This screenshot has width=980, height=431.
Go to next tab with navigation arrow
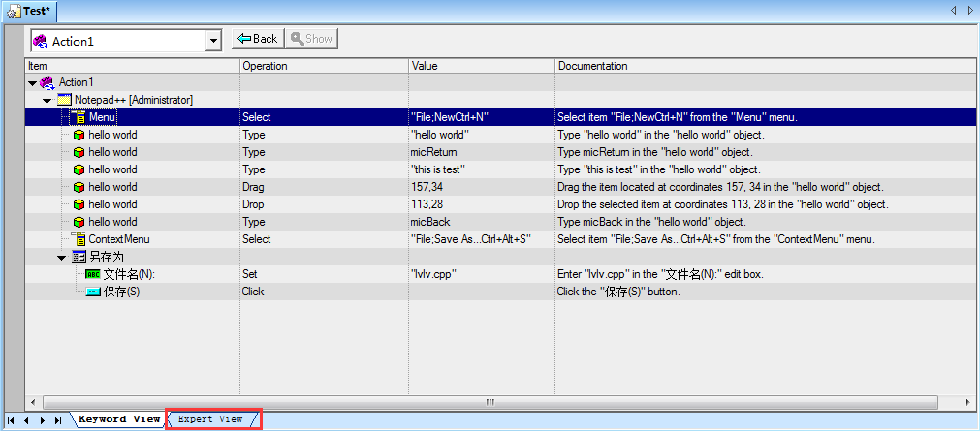tap(42, 421)
